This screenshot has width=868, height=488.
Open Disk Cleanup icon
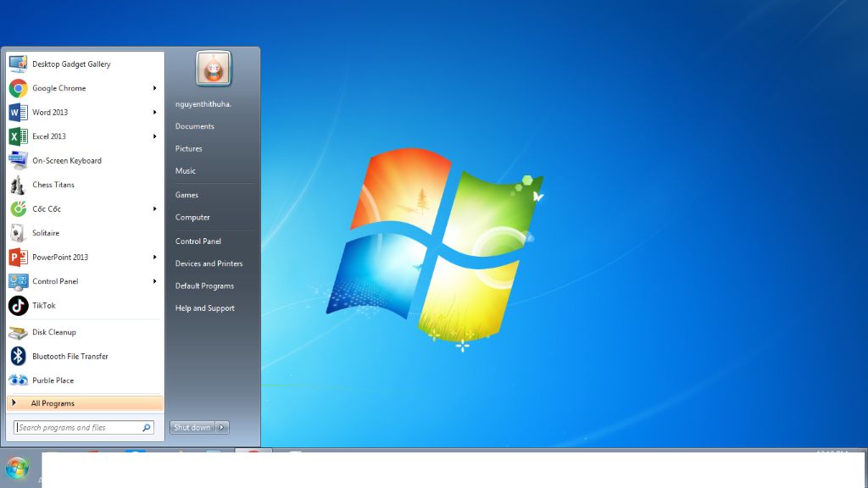19,332
